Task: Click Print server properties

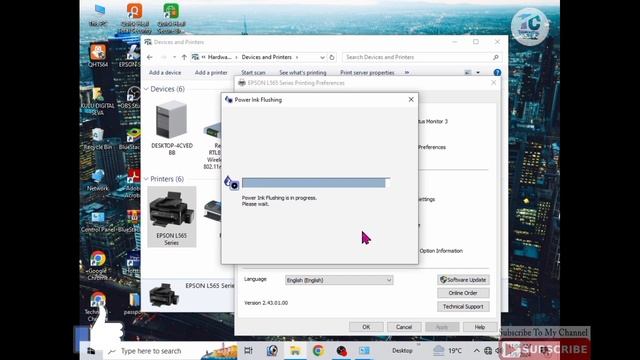Action: (x=367, y=73)
